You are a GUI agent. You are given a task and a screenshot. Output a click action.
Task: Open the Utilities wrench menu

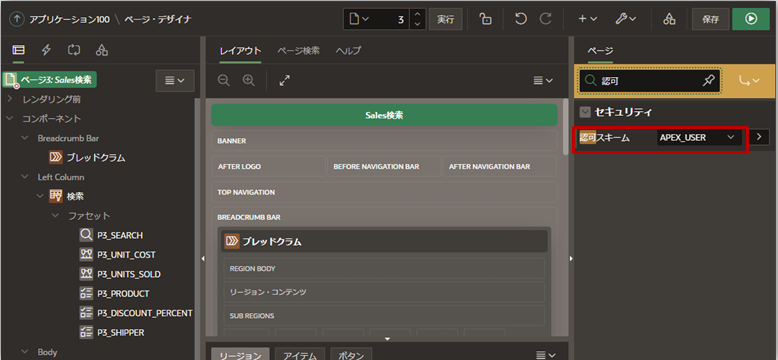(626, 19)
